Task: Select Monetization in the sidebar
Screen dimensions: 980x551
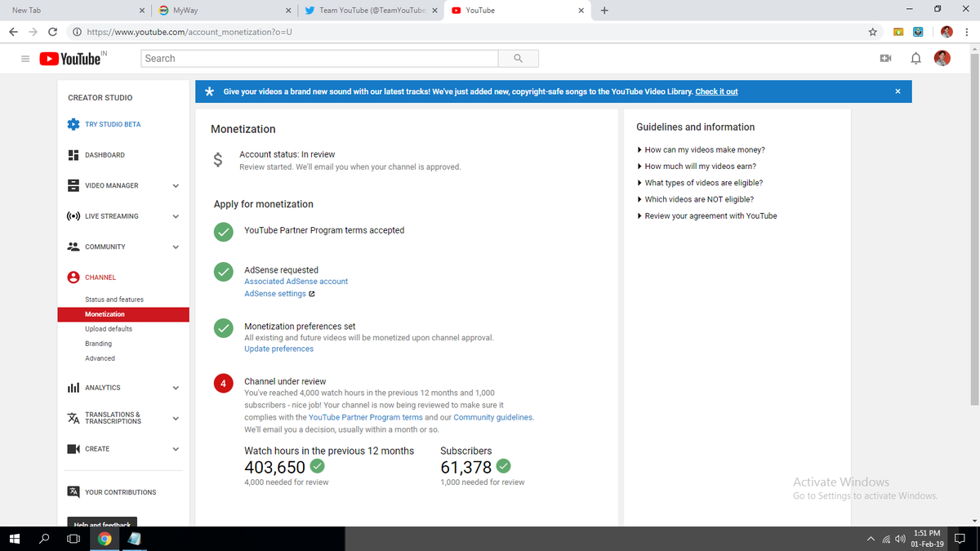Action: pos(123,314)
